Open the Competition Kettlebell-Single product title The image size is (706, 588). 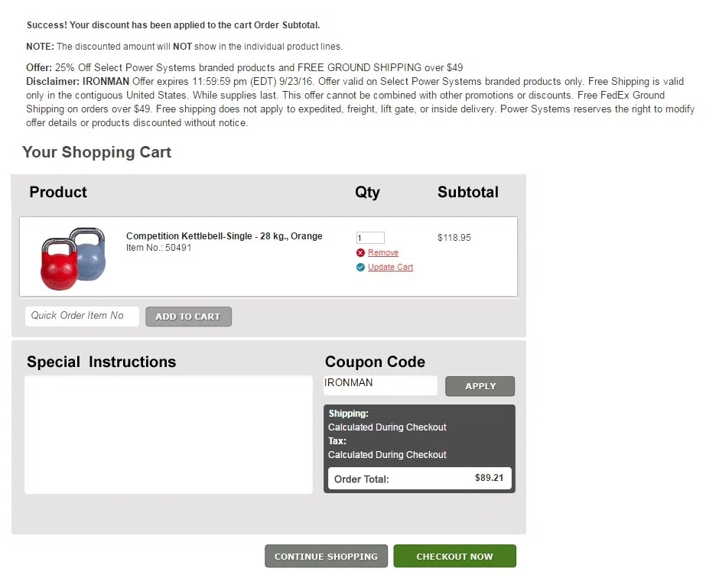pyautogui.click(x=224, y=236)
